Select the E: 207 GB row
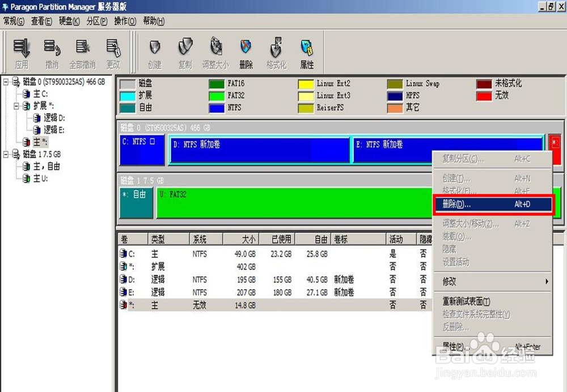Screen dimensions: 567x392 (x=276, y=292)
